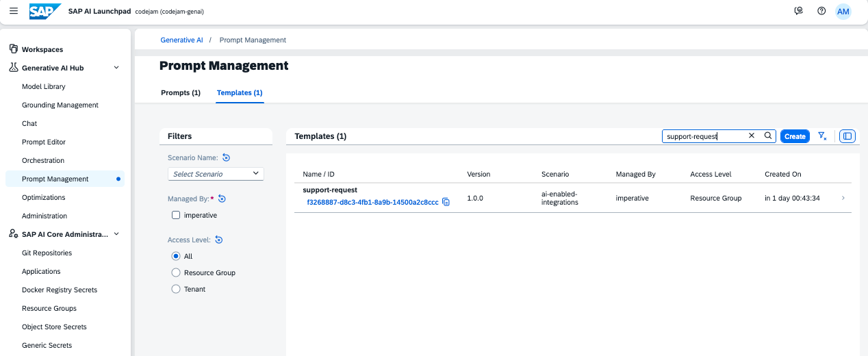Open the AM user avatar menu

coord(843,12)
